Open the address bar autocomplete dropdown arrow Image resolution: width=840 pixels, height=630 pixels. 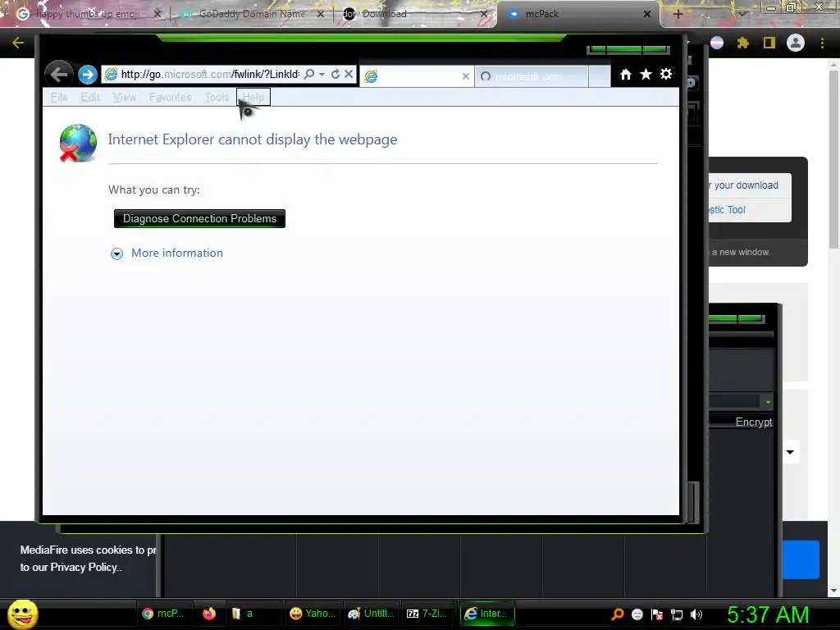coord(322,75)
